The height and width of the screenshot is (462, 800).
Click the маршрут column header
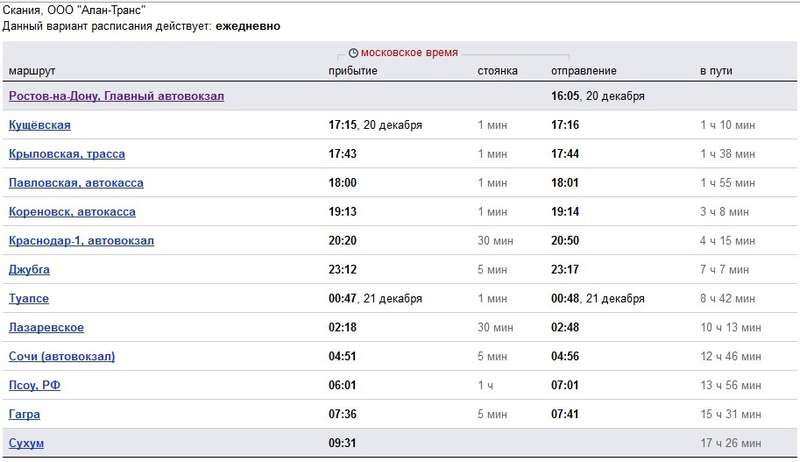tap(32, 71)
